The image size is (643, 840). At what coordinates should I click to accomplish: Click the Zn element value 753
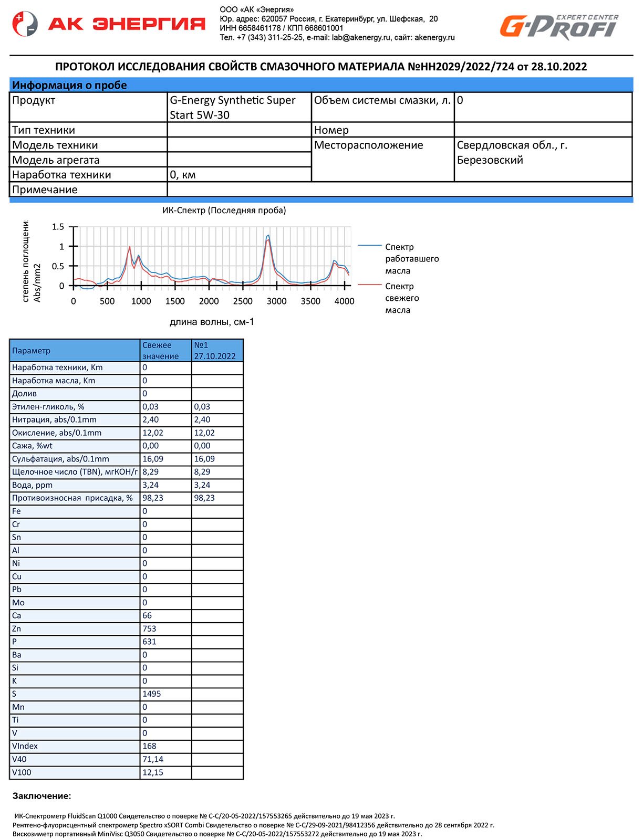tap(165, 628)
